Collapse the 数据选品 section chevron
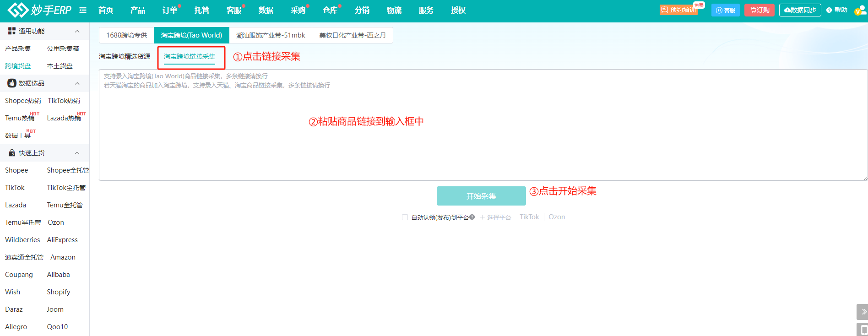868x336 pixels. (77, 83)
